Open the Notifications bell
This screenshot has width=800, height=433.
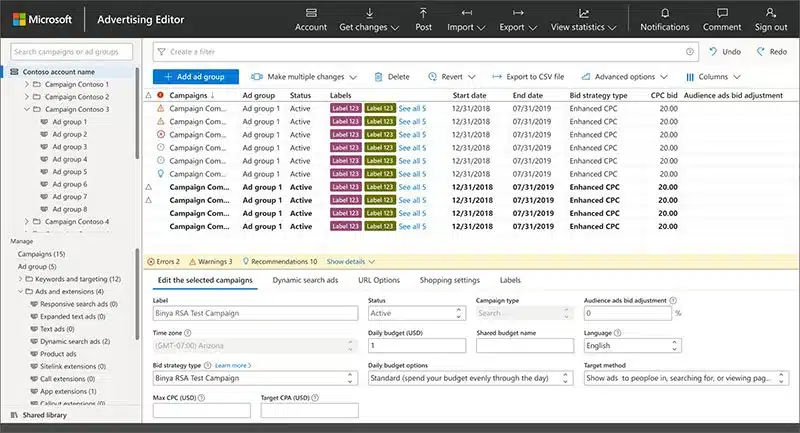click(664, 13)
